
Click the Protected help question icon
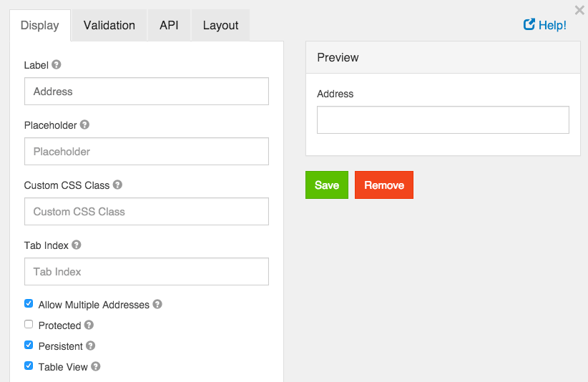[x=89, y=325]
